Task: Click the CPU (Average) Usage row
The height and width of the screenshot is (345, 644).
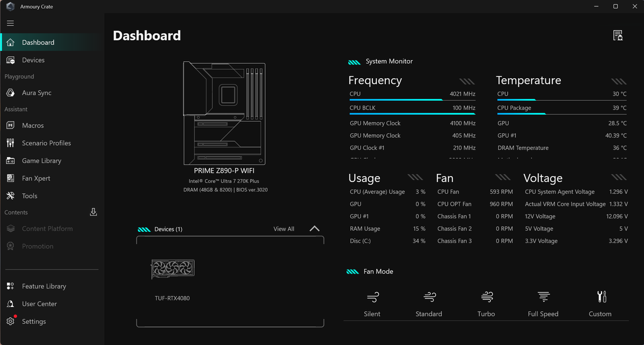Action: pos(387,192)
